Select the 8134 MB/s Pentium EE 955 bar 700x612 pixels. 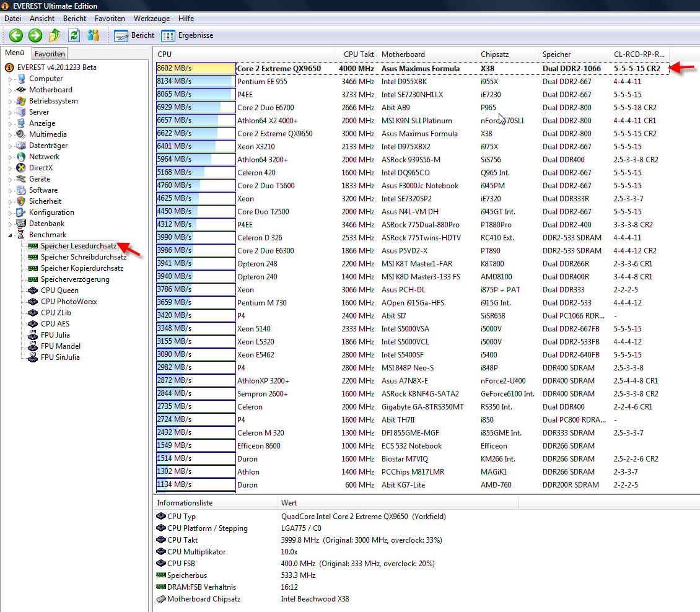[196, 81]
